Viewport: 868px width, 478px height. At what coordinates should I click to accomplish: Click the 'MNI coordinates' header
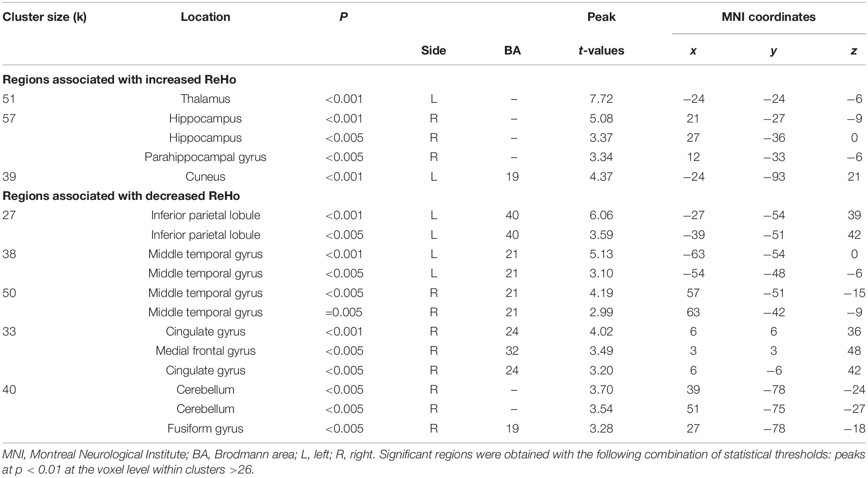pos(768,17)
